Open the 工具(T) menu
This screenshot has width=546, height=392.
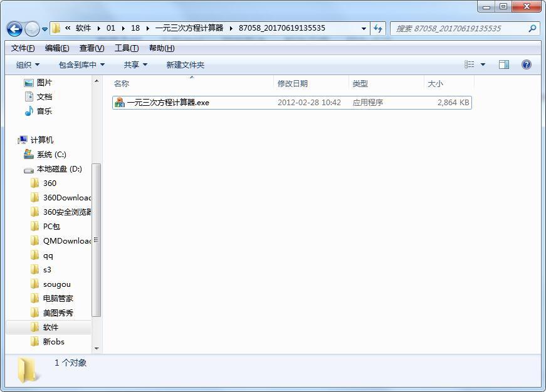[x=127, y=48]
